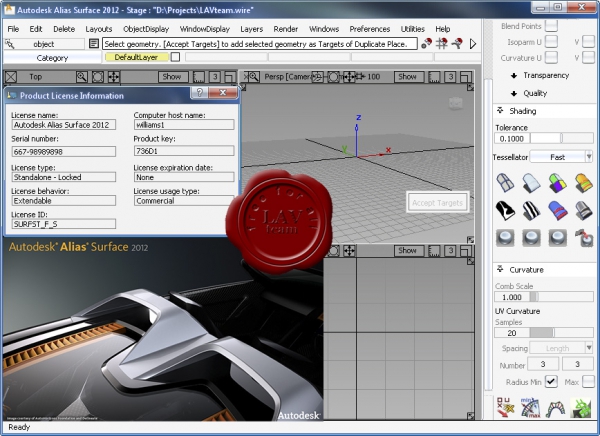The image size is (600, 436).
Task: Select the black horizon highlight shading icon
Action: tap(505, 211)
